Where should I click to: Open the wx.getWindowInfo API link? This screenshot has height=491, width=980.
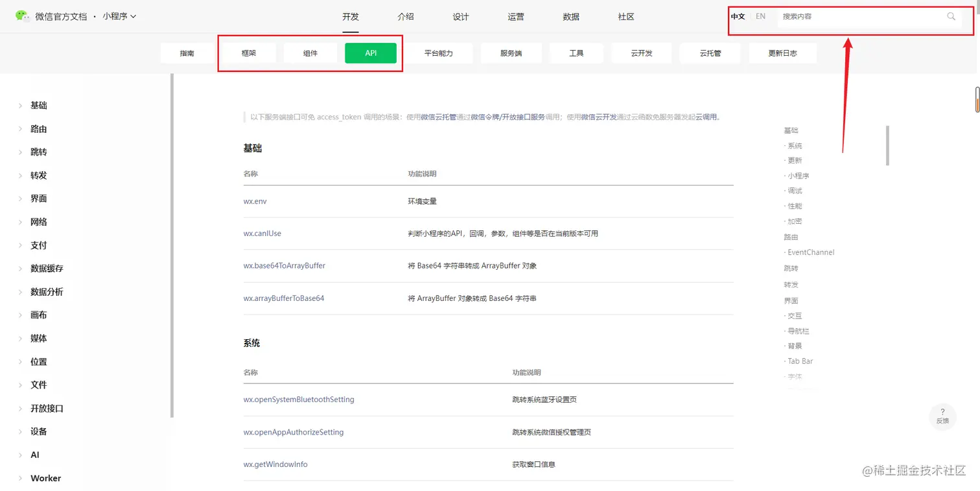[x=275, y=464]
